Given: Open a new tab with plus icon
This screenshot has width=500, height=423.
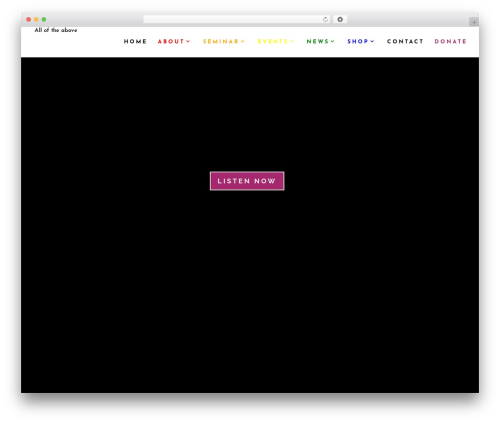Looking at the screenshot, I should pyautogui.click(x=474, y=22).
